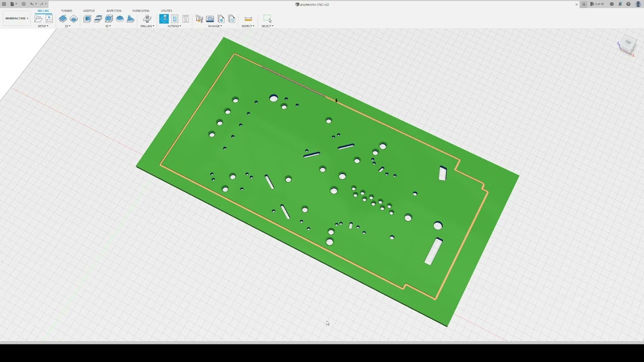644x362 pixels.
Task: Open the data panel grid icon
Action: click(4, 4)
